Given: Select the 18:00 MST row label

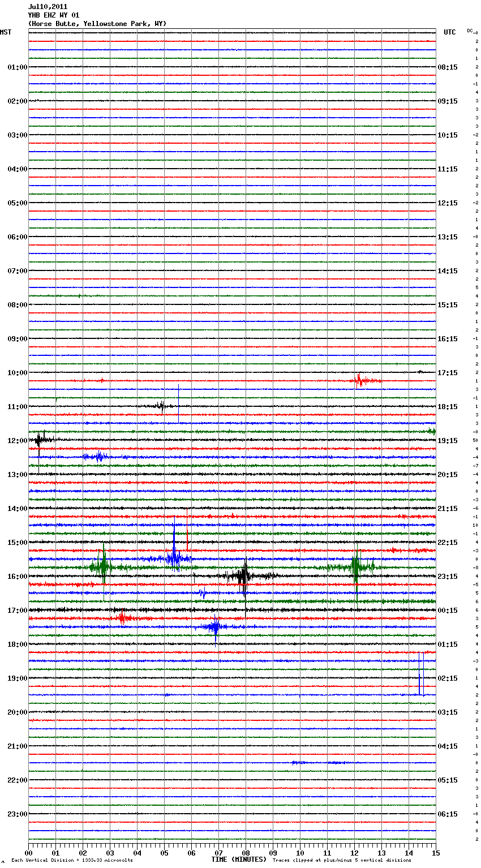Looking at the screenshot, I should [17, 644].
